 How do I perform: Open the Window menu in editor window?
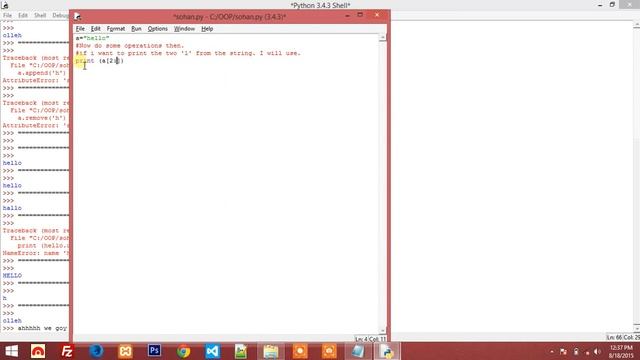click(x=184, y=29)
